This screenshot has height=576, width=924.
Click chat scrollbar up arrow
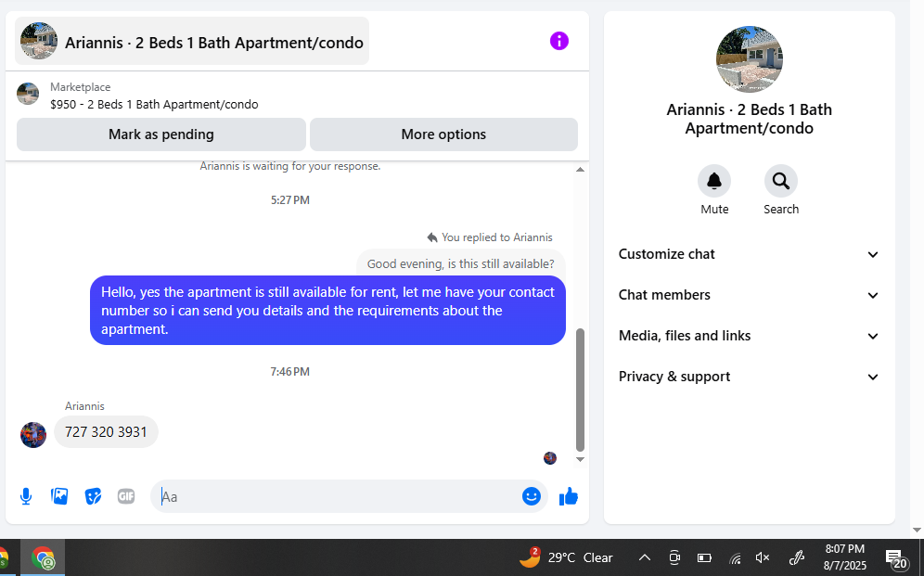coord(580,170)
